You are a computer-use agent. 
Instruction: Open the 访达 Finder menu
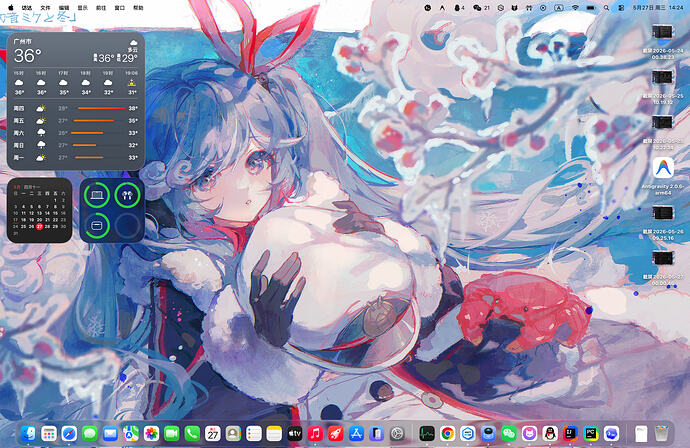coord(27,7)
